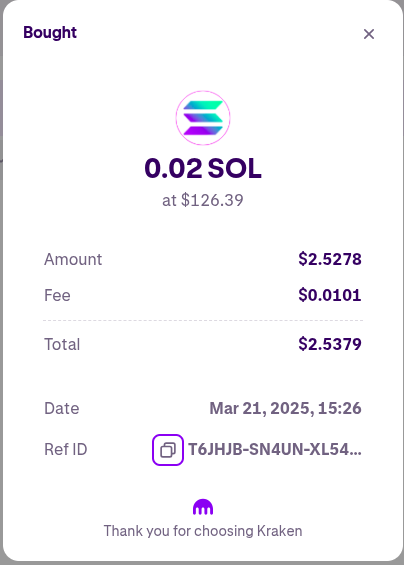Click the date Mar 21, 2025, 15:26

click(x=285, y=408)
